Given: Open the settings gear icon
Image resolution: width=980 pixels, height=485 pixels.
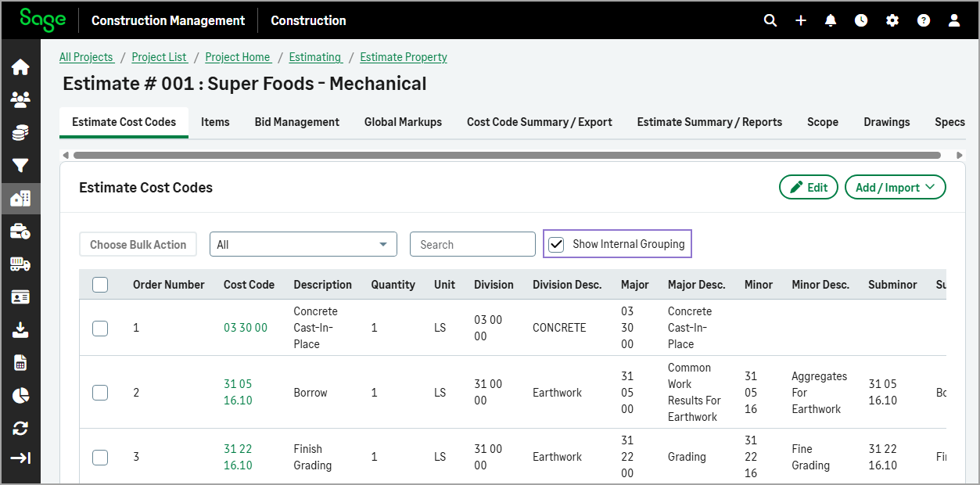Looking at the screenshot, I should pos(892,20).
